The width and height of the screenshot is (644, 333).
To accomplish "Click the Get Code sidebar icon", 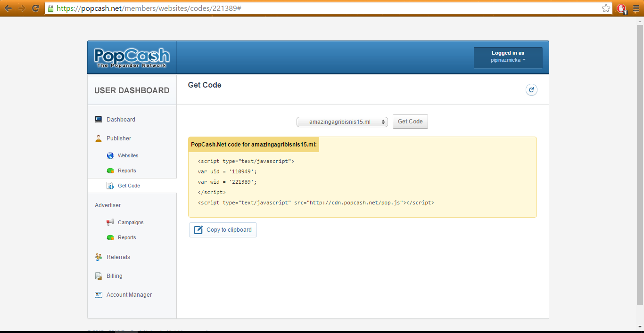I will coord(110,186).
